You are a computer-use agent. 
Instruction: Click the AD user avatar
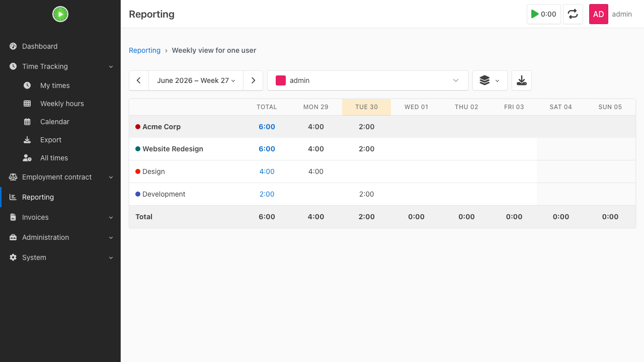pos(599,14)
